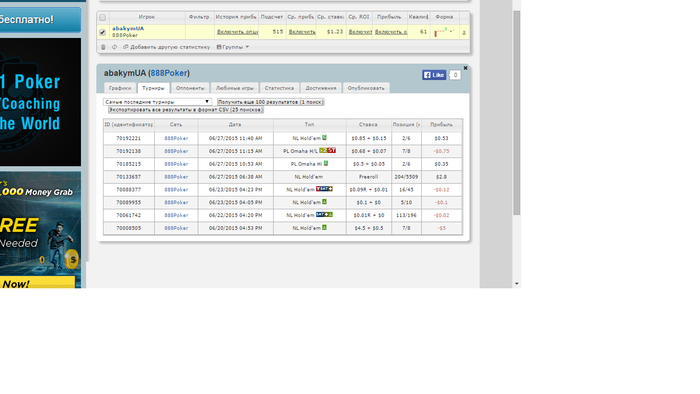
Task: Click tournament ID 70192221
Action: (129, 138)
